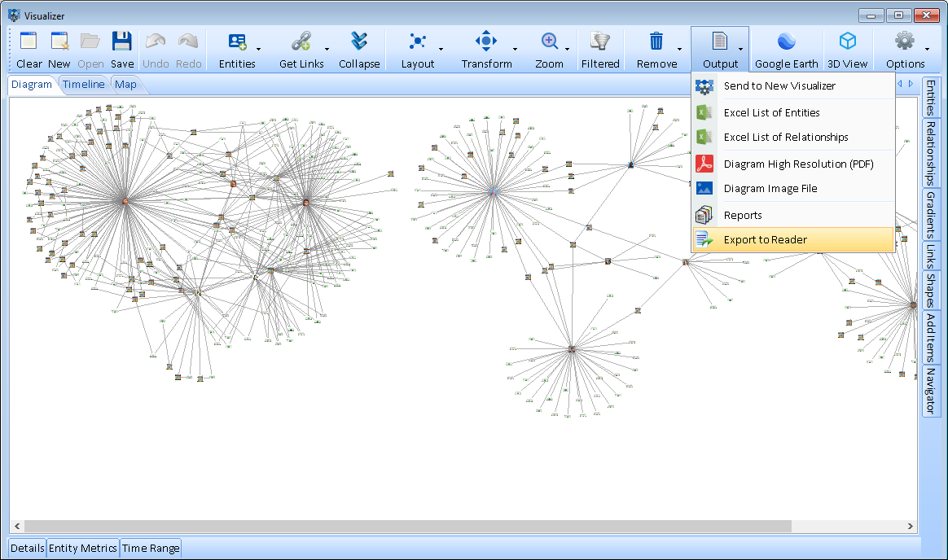
Task: Open the Links side panel tab
Action: [x=930, y=256]
